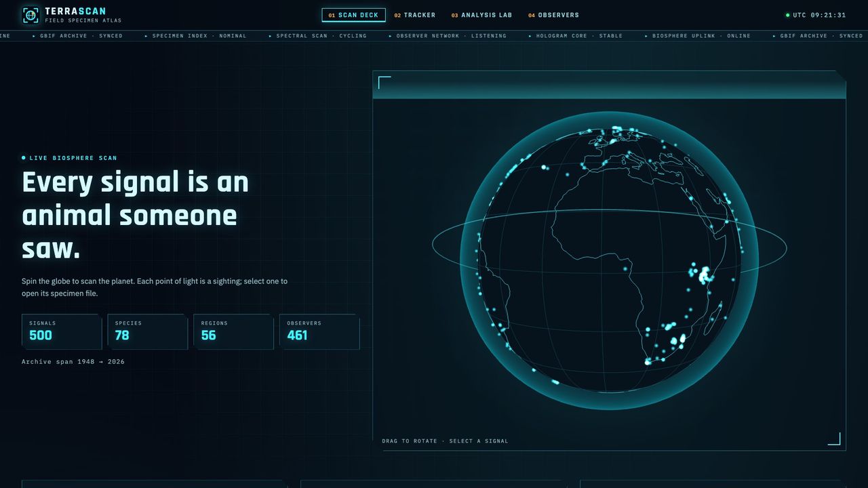Select the Regions 56 stat card

[x=234, y=331]
